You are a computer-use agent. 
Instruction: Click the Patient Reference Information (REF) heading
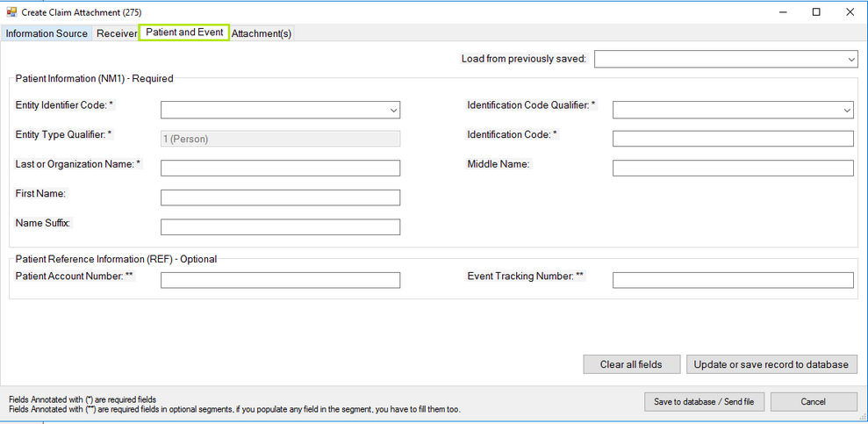(116, 258)
